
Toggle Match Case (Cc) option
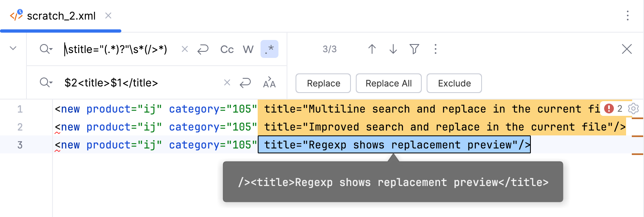point(227,49)
